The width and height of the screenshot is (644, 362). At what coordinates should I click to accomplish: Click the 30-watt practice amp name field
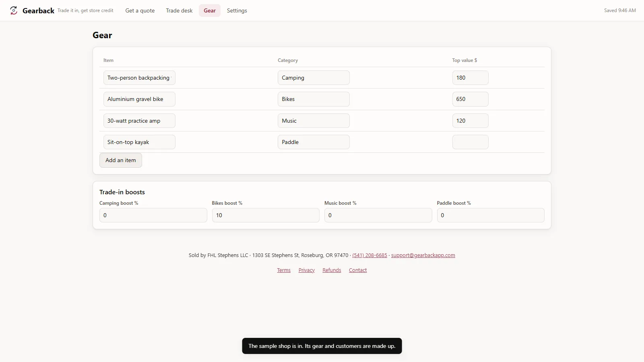pyautogui.click(x=139, y=121)
